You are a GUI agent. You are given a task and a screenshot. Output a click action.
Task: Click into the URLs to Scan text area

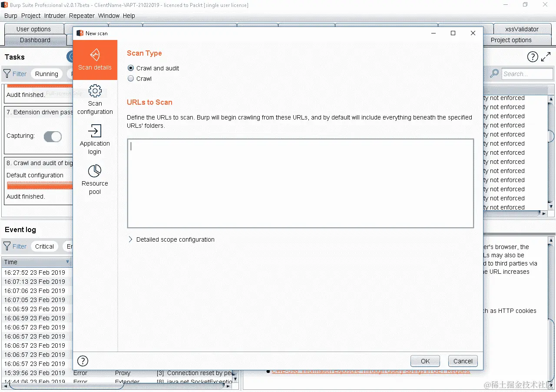300,183
